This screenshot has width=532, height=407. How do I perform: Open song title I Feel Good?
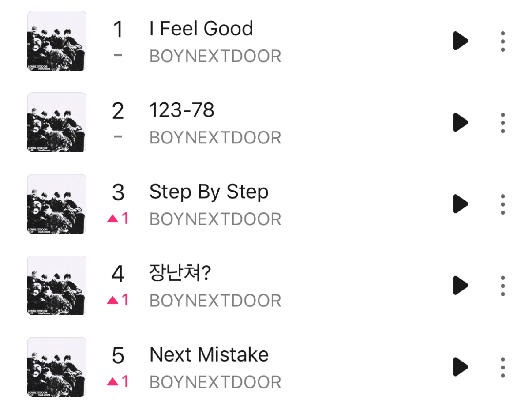201,29
